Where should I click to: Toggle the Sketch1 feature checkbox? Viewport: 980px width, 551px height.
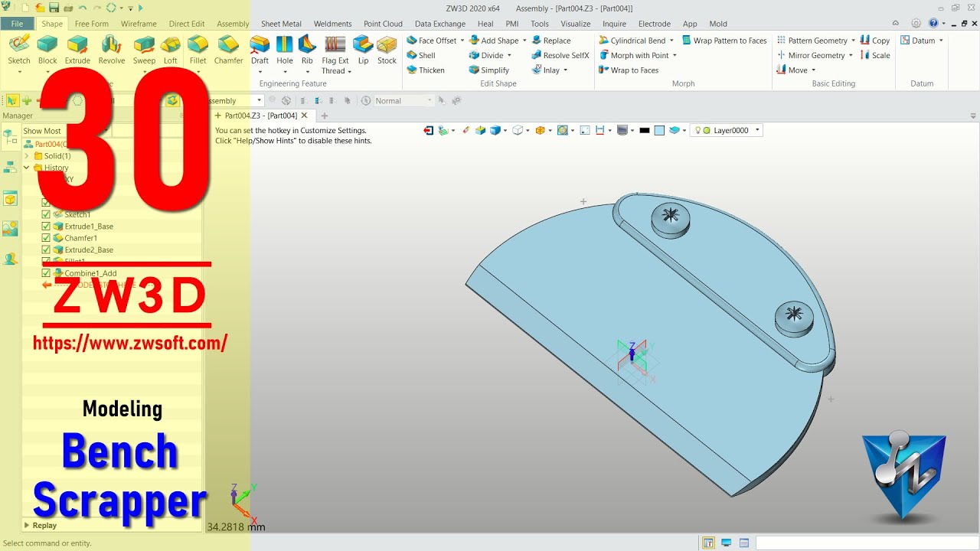click(46, 214)
